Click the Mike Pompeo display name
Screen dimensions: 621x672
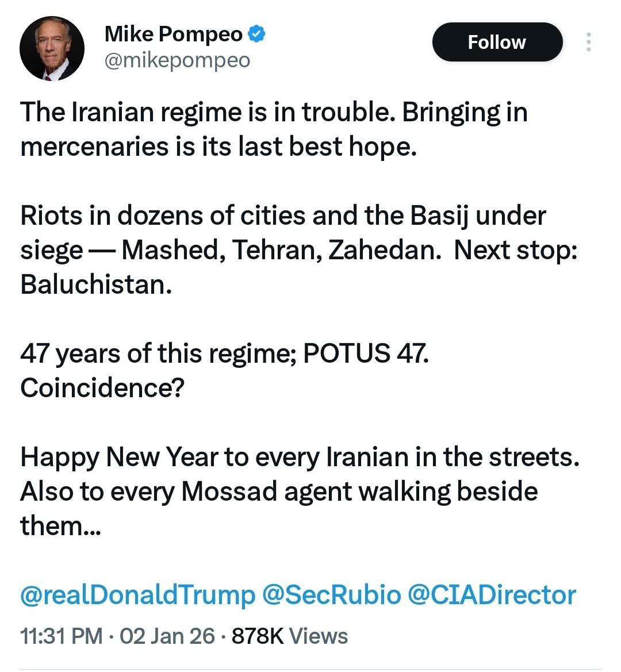[174, 34]
